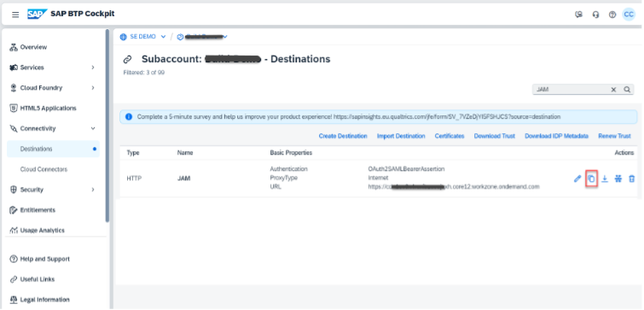This screenshot has width=644, height=310.
Task: Expand the Services menu chevron
Action: tap(93, 67)
